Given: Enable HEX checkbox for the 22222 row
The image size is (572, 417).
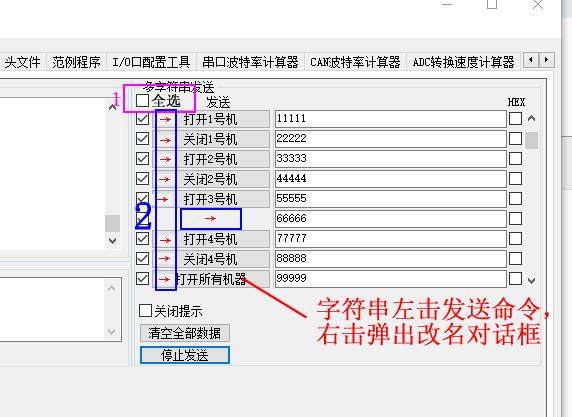Looking at the screenshot, I should [515, 139].
